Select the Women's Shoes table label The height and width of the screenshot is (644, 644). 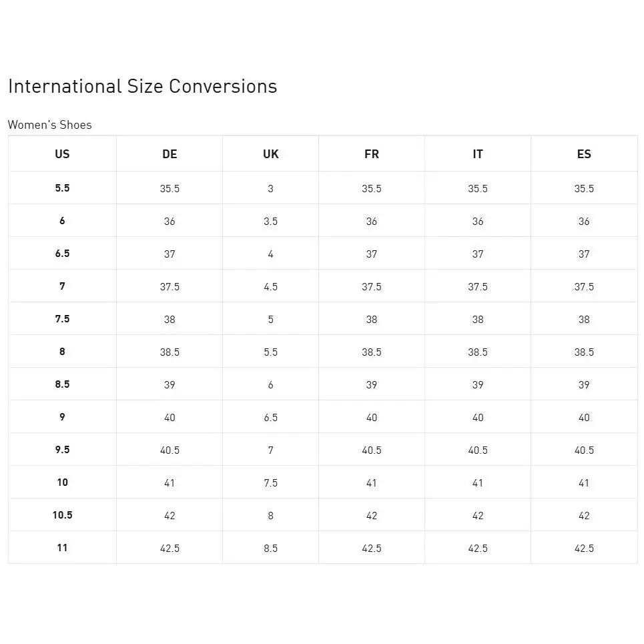pyautogui.click(x=49, y=125)
